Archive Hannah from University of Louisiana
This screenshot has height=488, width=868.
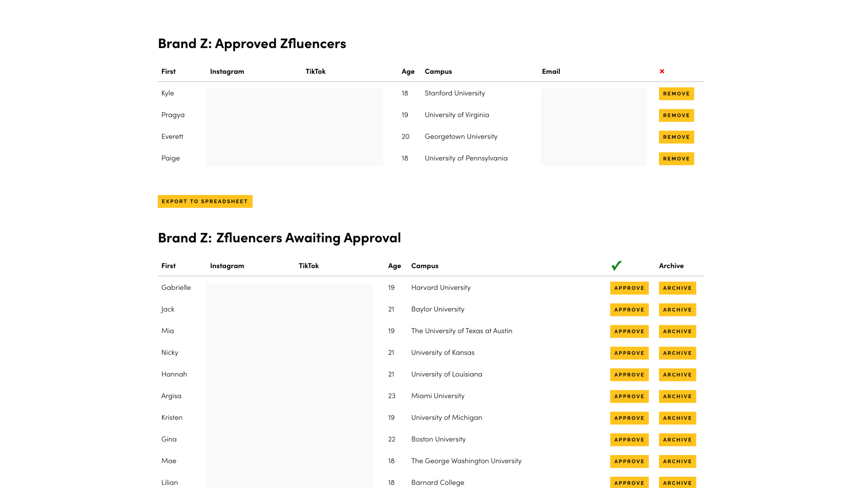pyautogui.click(x=677, y=375)
